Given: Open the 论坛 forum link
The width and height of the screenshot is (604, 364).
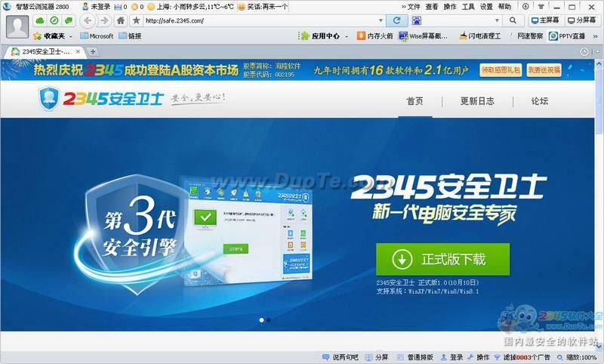Looking at the screenshot, I should click(x=540, y=101).
